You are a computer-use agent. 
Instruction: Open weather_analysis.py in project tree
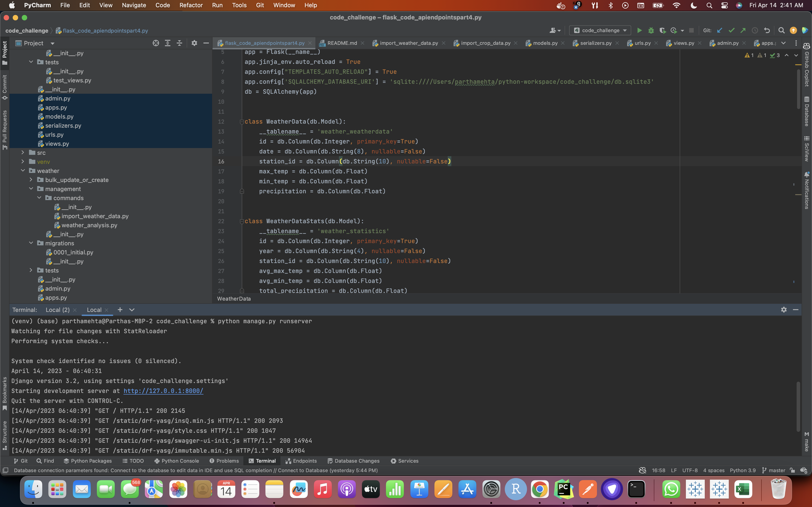coord(89,225)
